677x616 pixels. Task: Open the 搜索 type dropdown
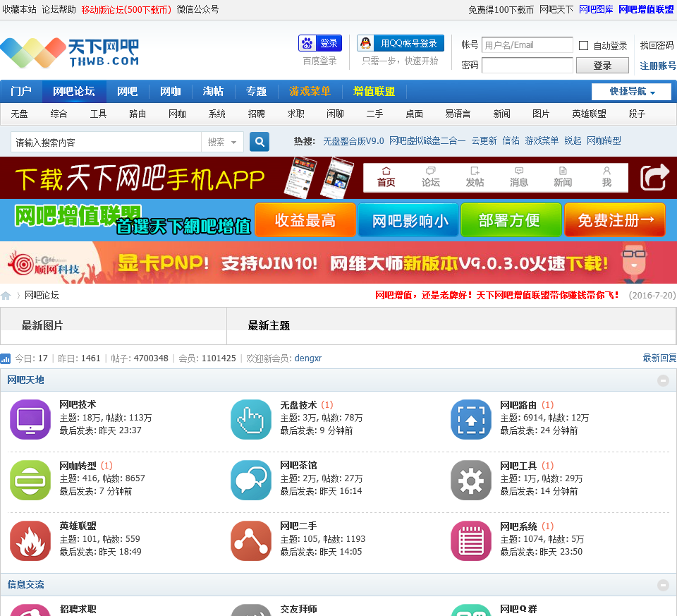222,142
